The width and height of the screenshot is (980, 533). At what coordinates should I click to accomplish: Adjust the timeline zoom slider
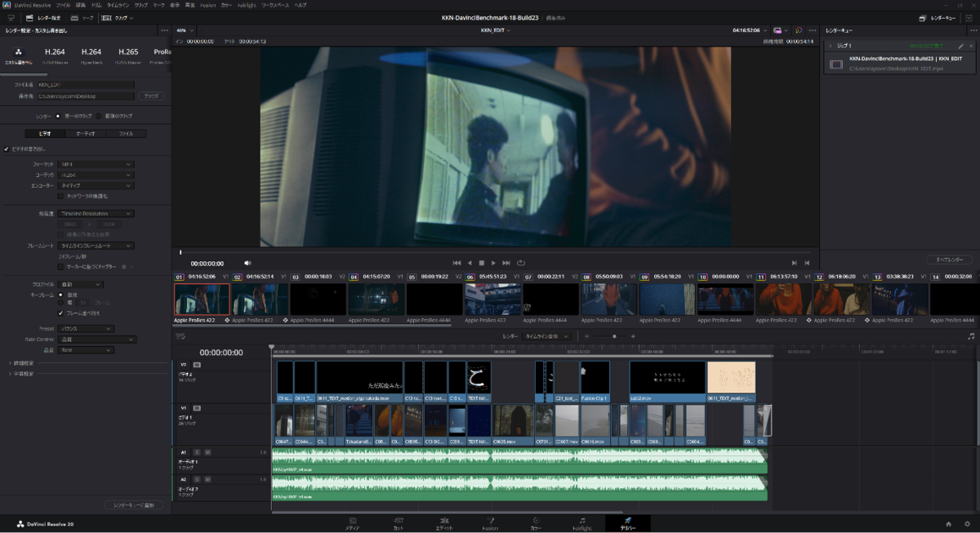[614, 336]
